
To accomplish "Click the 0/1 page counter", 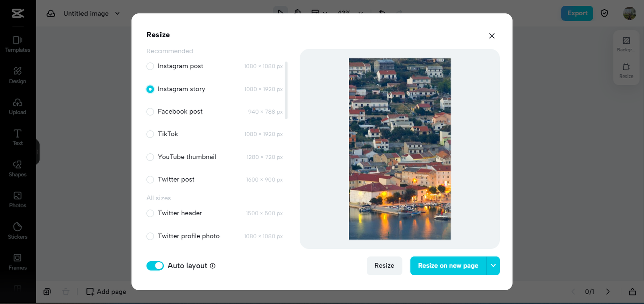I will 590,292.
